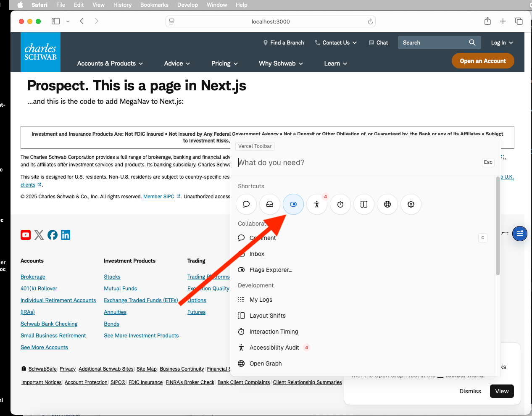Expand the Log In dropdown
Screen dimensions: 532x416
[502, 42]
